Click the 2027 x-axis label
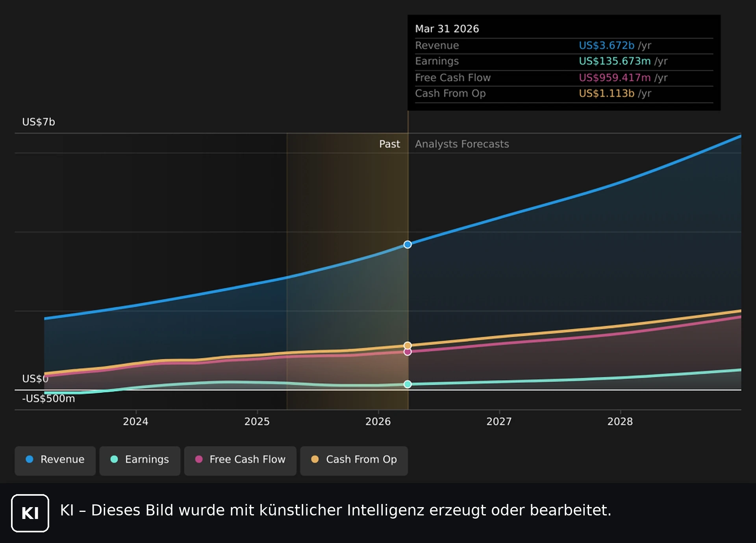Image resolution: width=756 pixels, height=543 pixels. point(499,422)
